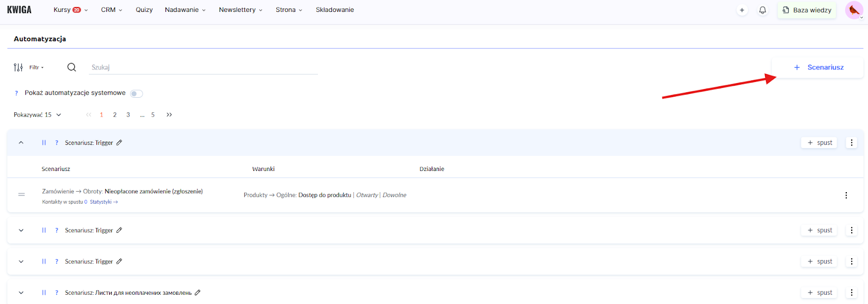Open the Statystyki link

point(103,202)
